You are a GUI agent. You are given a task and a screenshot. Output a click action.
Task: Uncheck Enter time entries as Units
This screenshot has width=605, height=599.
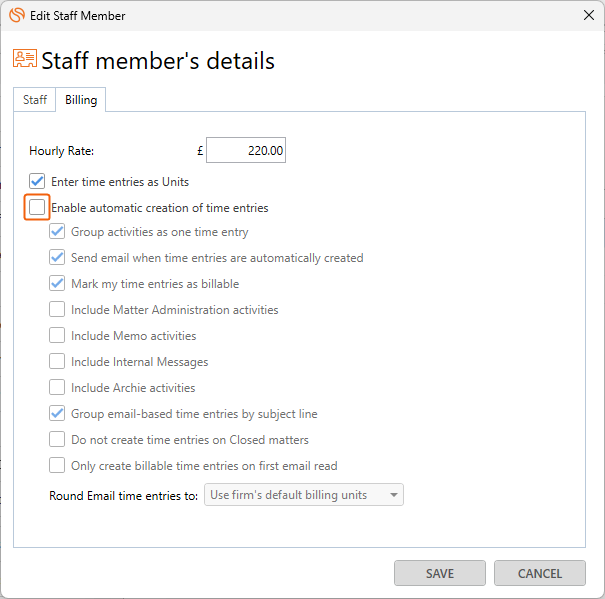[37, 181]
